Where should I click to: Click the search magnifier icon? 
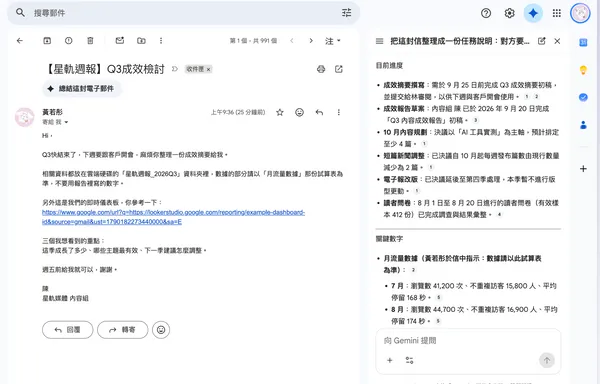click(20, 13)
